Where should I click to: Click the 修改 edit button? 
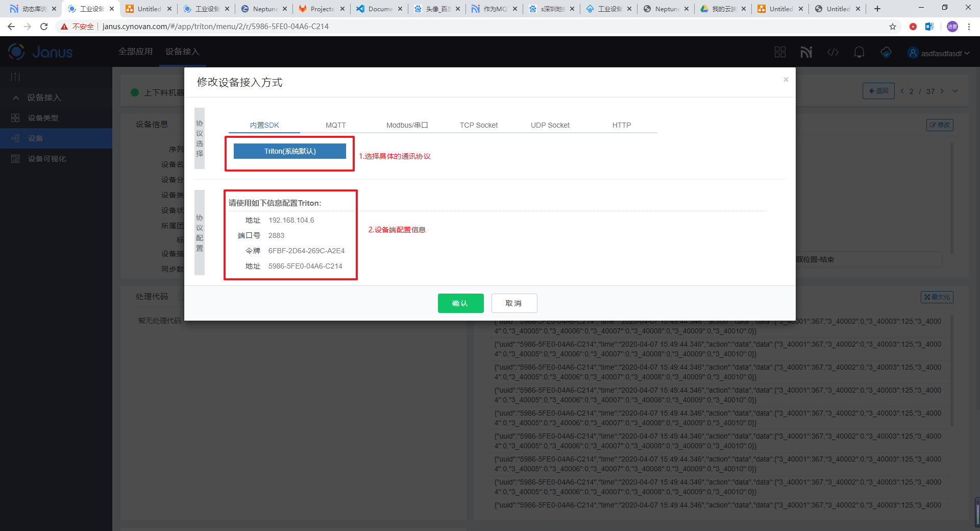click(x=940, y=125)
